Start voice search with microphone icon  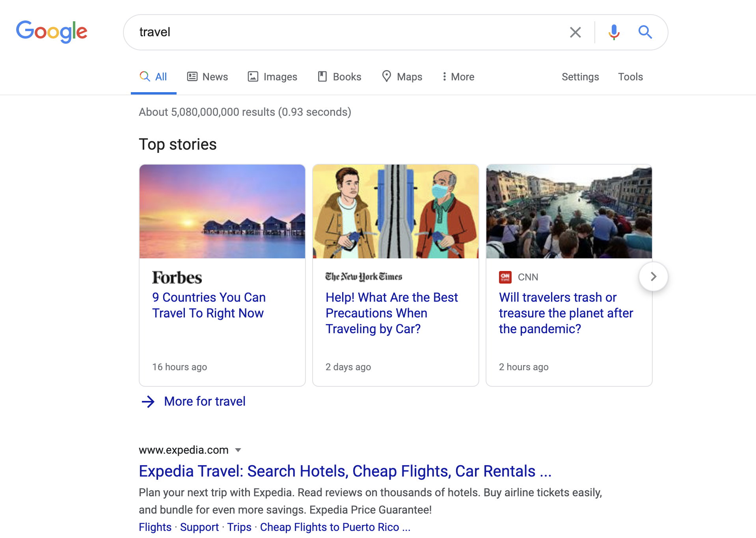(614, 32)
